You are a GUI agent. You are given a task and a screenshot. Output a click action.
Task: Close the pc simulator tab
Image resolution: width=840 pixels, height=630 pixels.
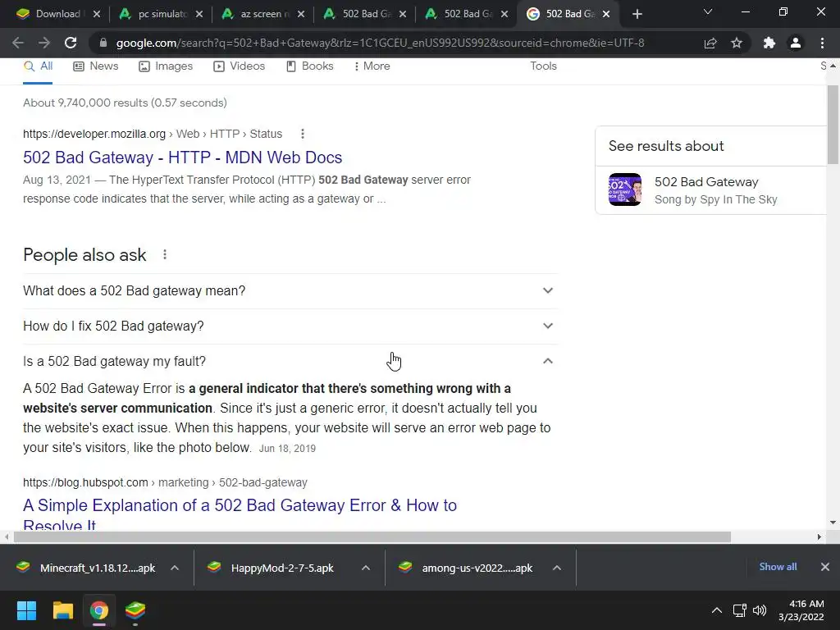(199, 15)
